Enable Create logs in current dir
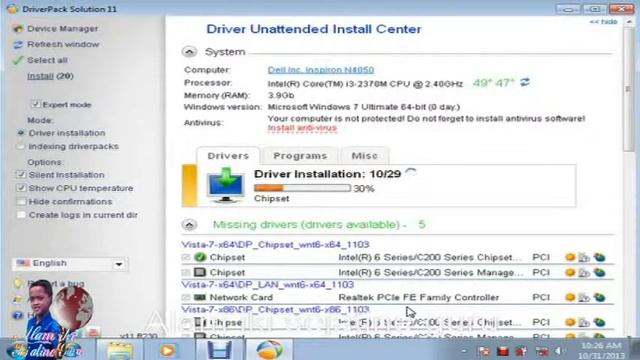The height and width of the screenshot is (360, 640). [21, 215]
